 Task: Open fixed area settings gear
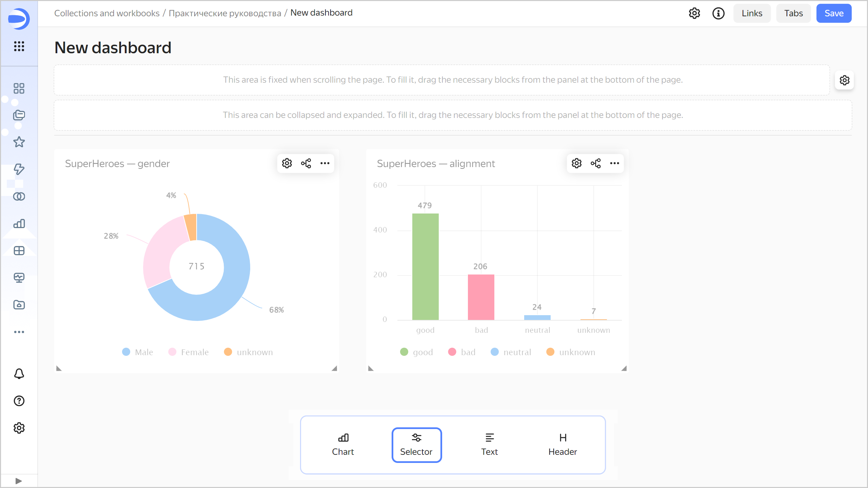point(844,80)
